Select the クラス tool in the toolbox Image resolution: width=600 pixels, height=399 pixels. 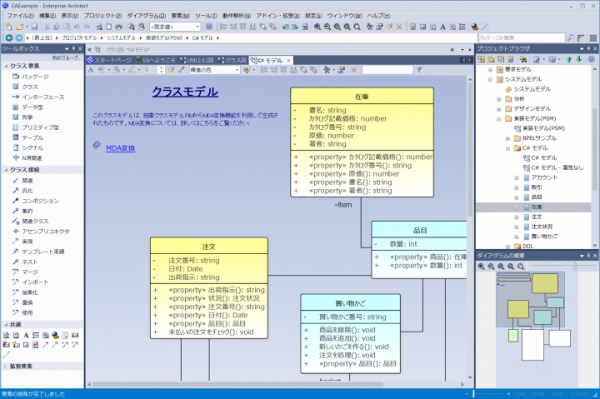(x=25, y=87)
